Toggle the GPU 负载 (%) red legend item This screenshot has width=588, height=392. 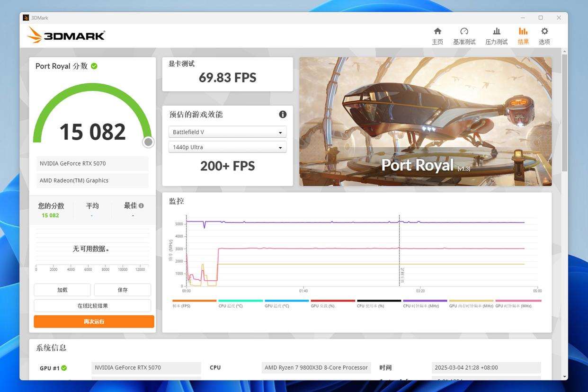333,303
